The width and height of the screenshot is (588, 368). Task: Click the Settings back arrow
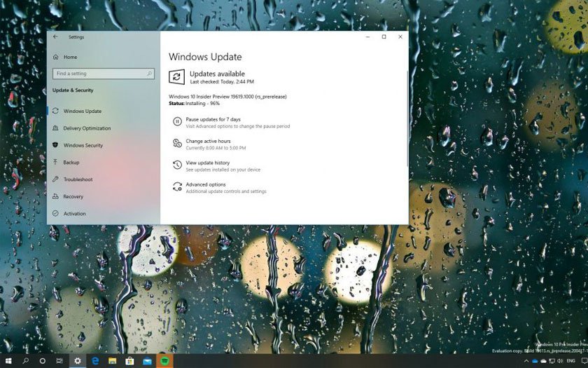pos(56,36)
